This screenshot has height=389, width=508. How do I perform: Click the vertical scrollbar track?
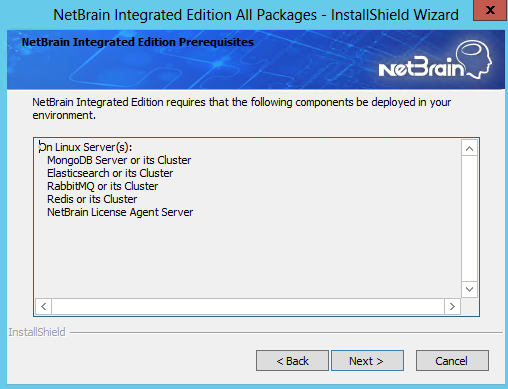[469, 219]
